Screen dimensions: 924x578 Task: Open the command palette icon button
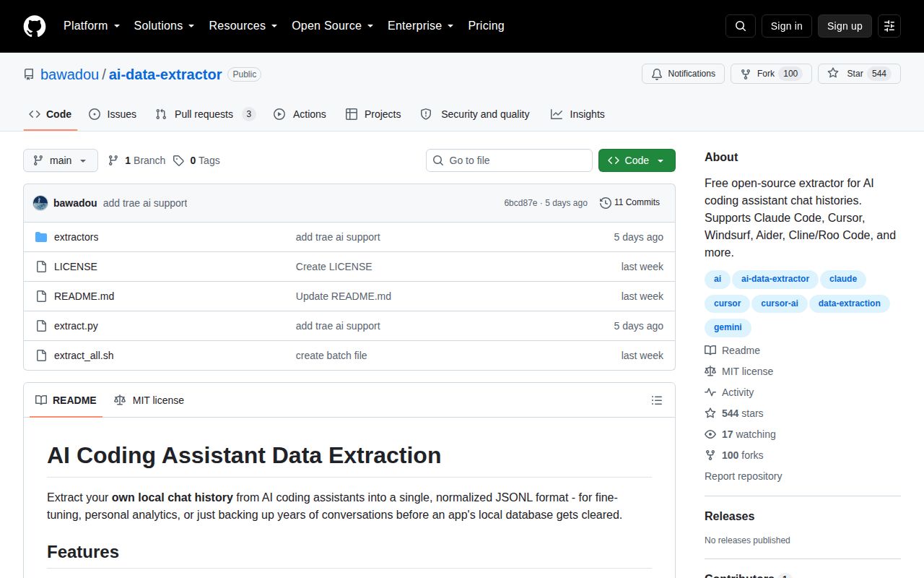tap(889, 26)
